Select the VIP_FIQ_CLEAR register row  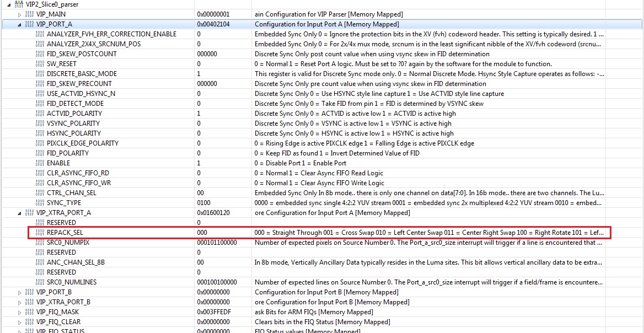coord(322,322)
